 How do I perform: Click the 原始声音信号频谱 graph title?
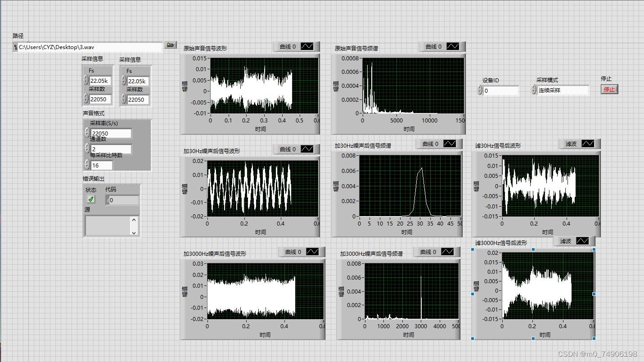(x=356, y=48)
